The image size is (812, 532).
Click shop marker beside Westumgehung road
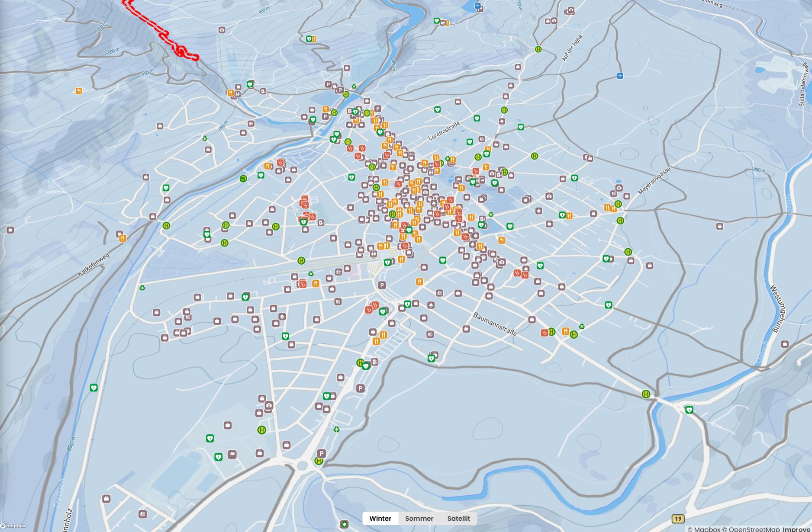click(785, 344)
